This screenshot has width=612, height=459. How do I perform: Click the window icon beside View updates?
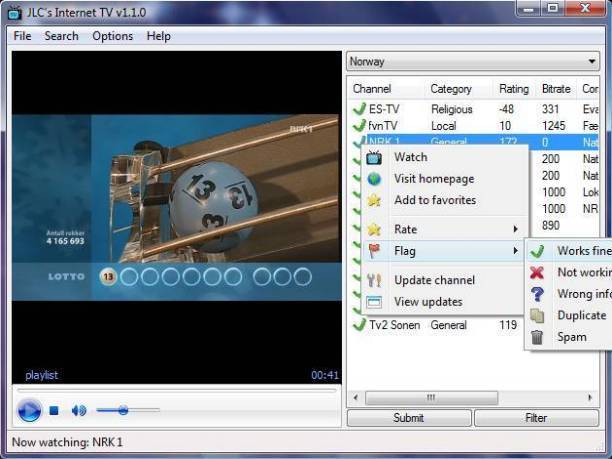(374, 302)
